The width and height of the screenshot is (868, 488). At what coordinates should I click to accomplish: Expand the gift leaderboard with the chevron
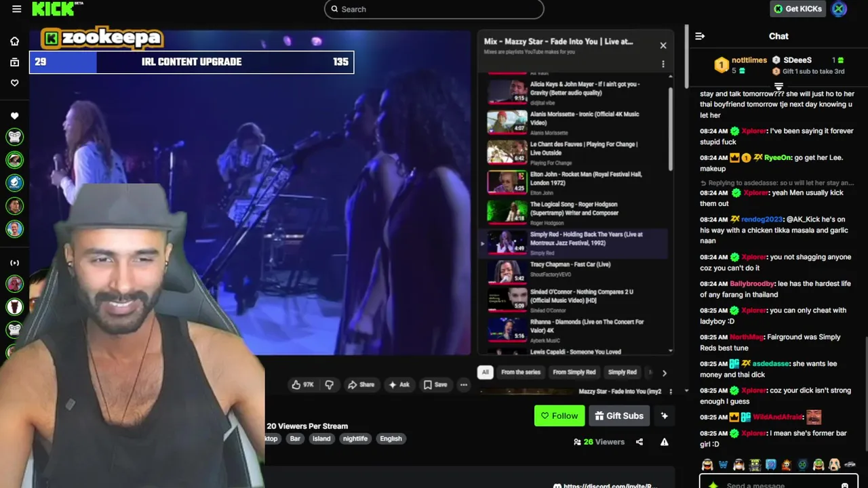pyautogui.click(x=778, y=87)
